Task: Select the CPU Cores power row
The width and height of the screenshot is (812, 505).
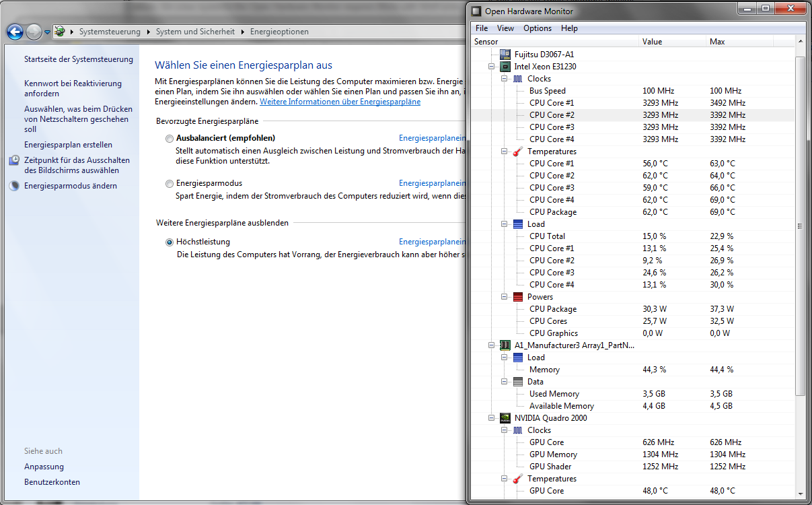Action: (632, 321)
